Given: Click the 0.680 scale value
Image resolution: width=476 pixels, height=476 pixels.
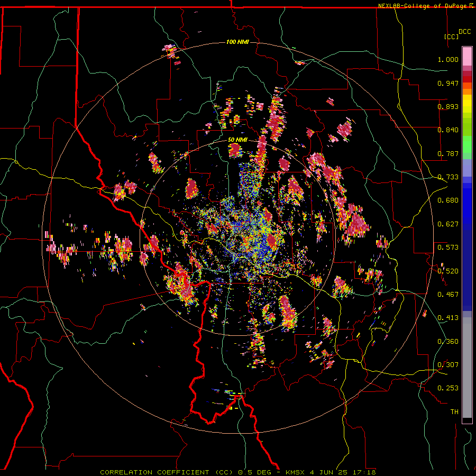Looking at the screenshot, I should coord(448,200).
